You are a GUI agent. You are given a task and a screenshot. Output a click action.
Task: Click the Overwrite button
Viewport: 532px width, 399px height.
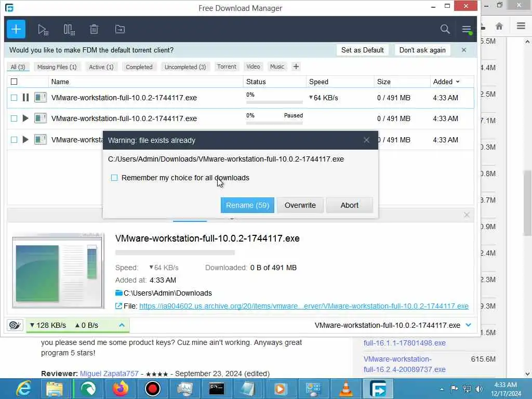pos(300,205)
